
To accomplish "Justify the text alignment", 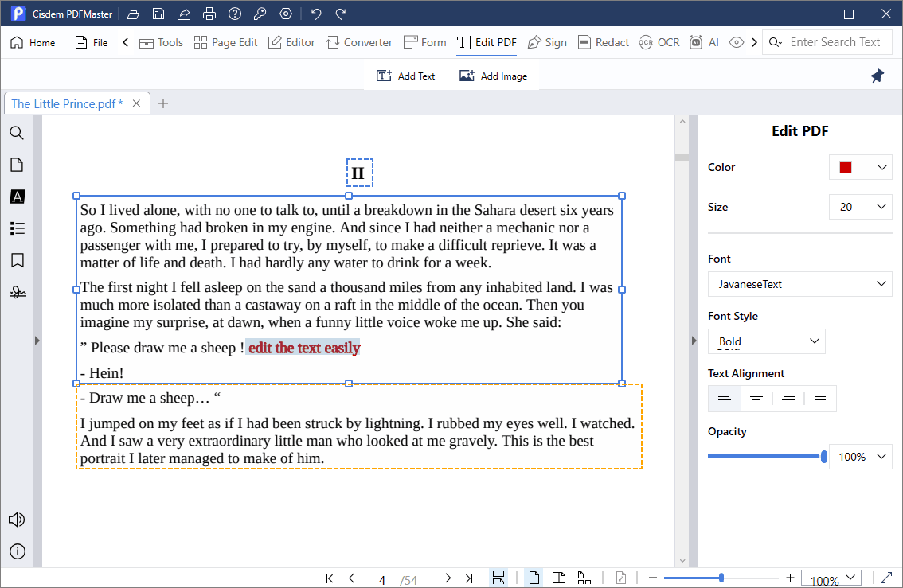I will pyautogui.click(x=820, y=399).
